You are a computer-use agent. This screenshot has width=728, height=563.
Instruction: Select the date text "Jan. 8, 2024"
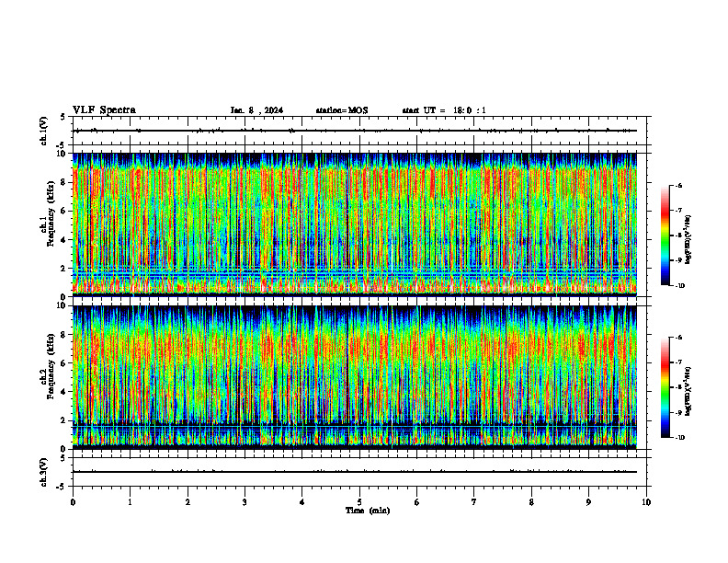256,110
